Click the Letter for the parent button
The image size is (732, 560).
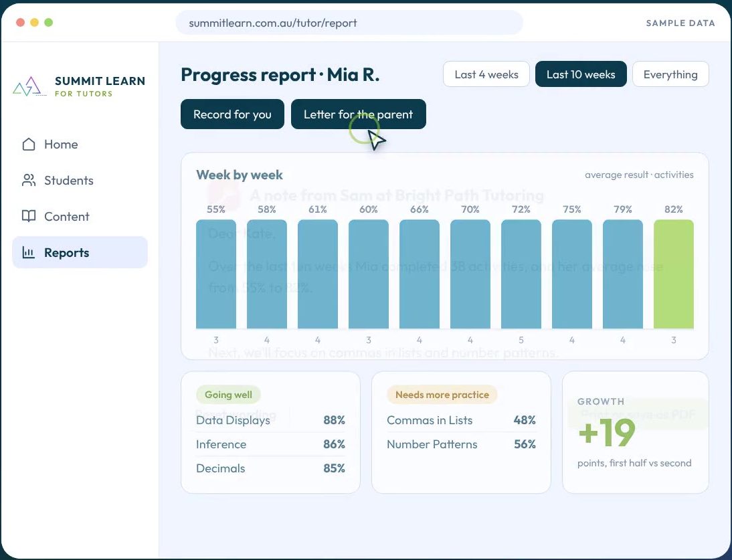(x=359, y=114)
